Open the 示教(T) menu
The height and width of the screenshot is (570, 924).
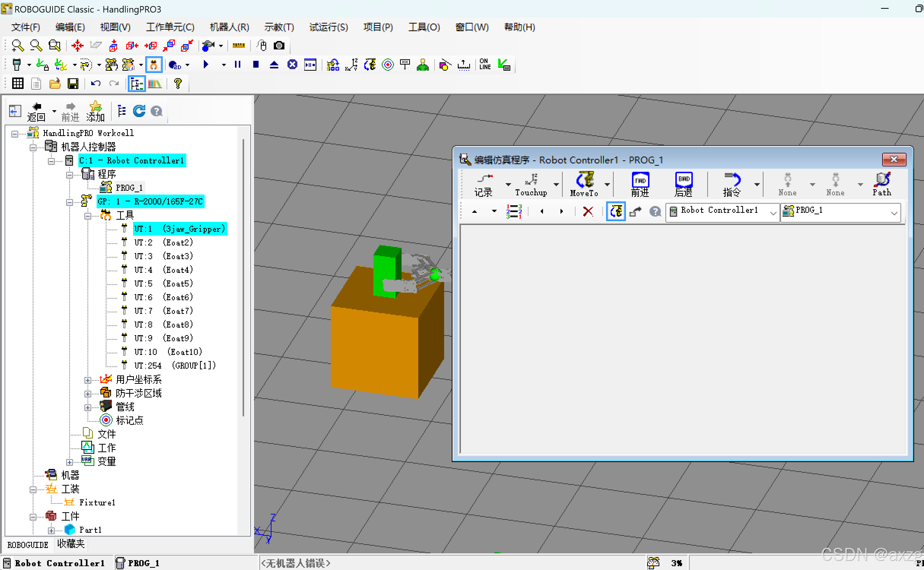279,27
